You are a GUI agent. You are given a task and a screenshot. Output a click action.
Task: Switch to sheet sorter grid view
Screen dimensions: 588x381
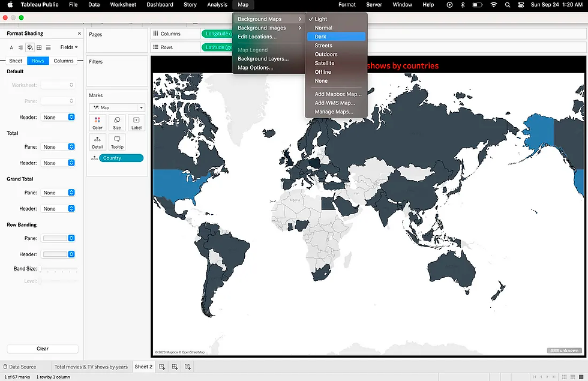[x=565, y=377]
